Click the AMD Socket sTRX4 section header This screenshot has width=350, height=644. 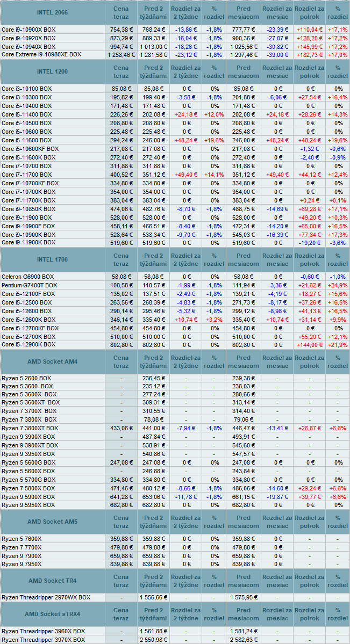point(53,615)
